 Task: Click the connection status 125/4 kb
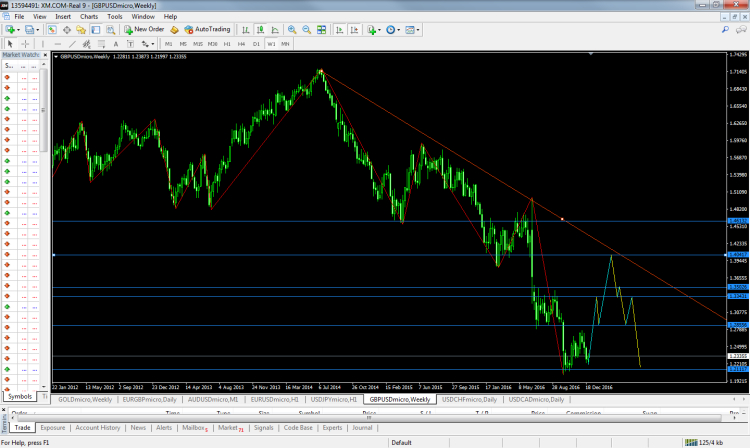pos(704,442)
